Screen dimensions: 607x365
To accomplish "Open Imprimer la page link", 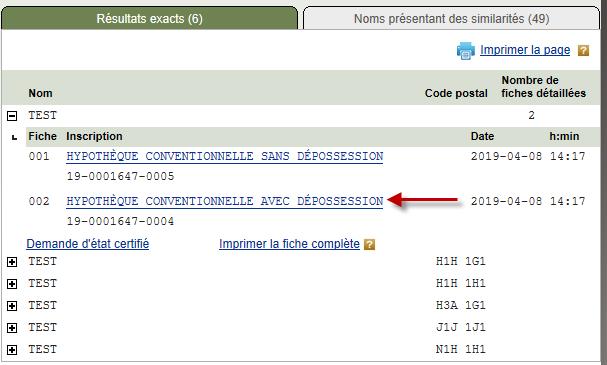I will click(525, 50).
